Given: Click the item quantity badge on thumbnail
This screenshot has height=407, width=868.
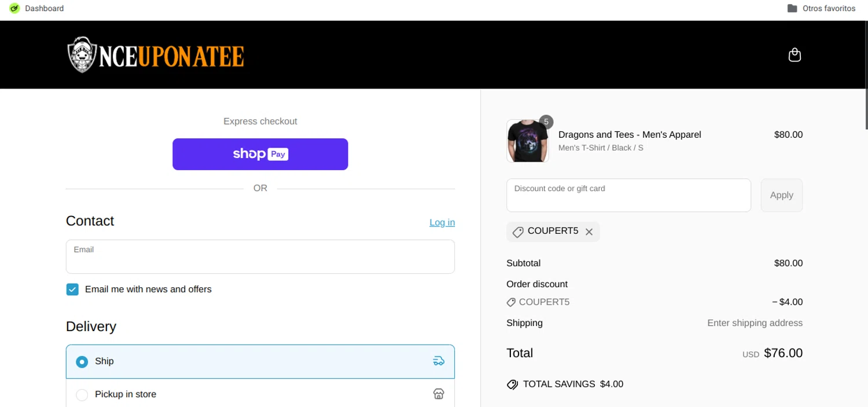Looking at the screenshot, I should coord(546,122).
